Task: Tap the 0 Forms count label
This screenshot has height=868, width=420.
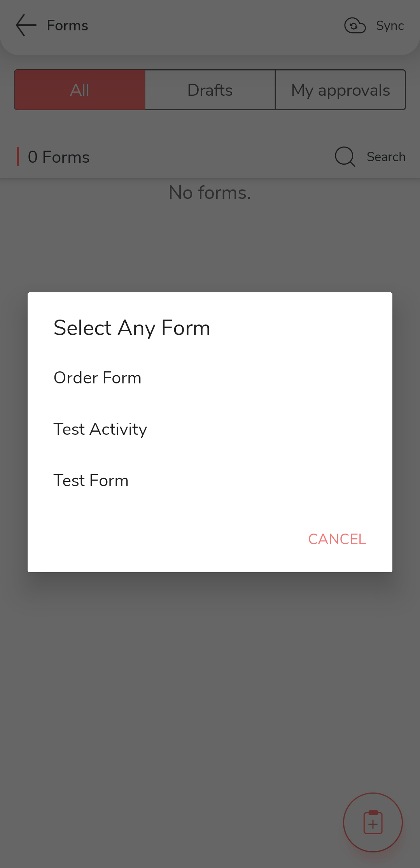Action: point(59,157)
